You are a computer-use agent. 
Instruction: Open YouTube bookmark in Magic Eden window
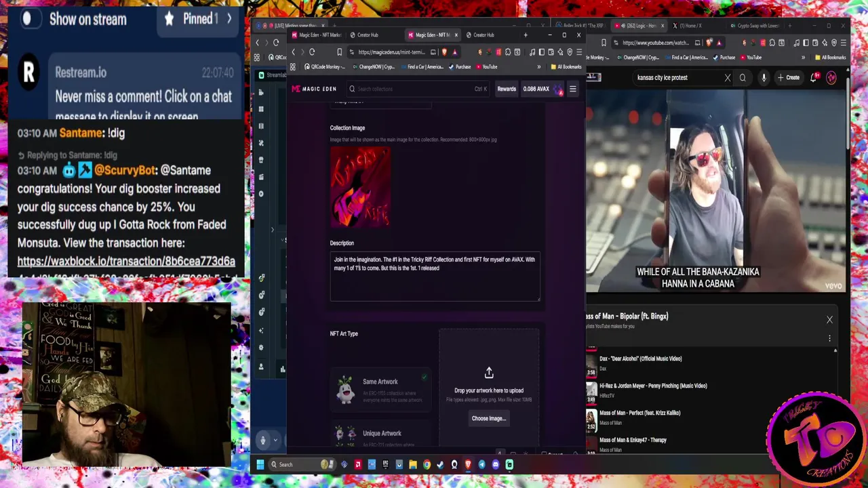486,66
